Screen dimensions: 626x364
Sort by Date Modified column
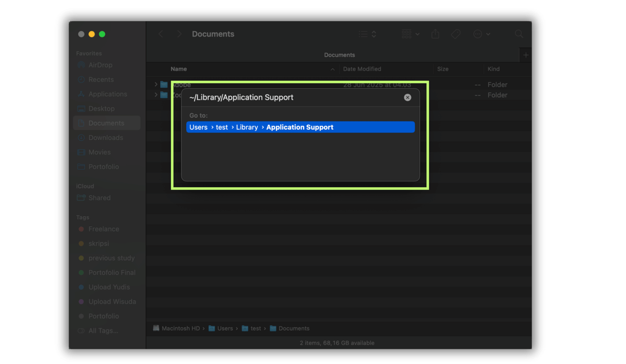pyautogui.click(x=362, y=69)
